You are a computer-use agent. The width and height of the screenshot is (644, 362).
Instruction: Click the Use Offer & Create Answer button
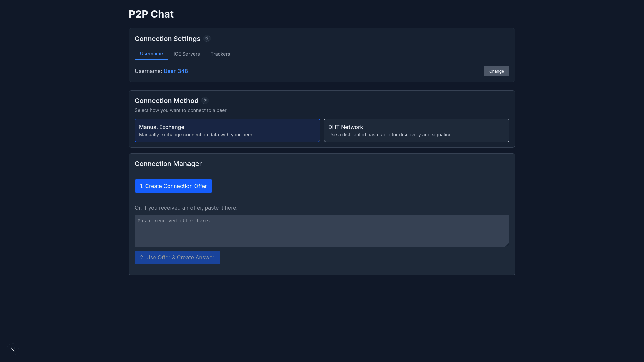pos(177,257)
